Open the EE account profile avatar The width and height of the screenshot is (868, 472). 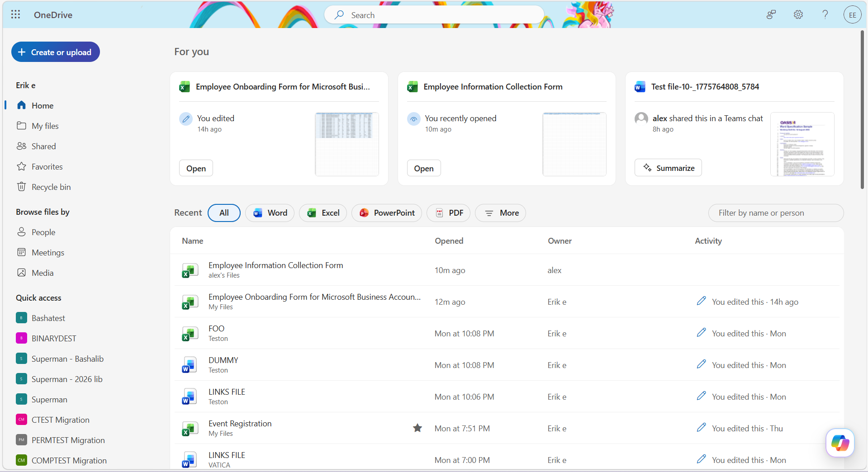pos(852,15)
